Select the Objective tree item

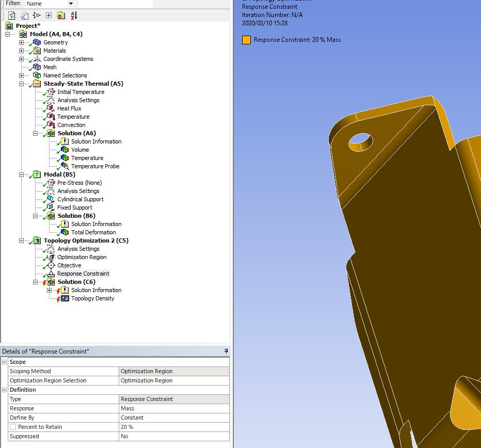69,265
